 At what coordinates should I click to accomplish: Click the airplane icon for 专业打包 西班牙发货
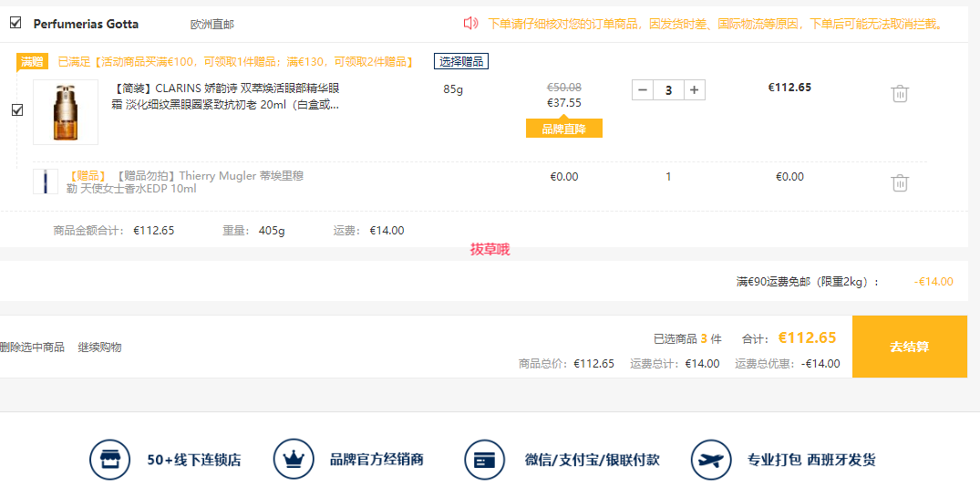(711, 460)
